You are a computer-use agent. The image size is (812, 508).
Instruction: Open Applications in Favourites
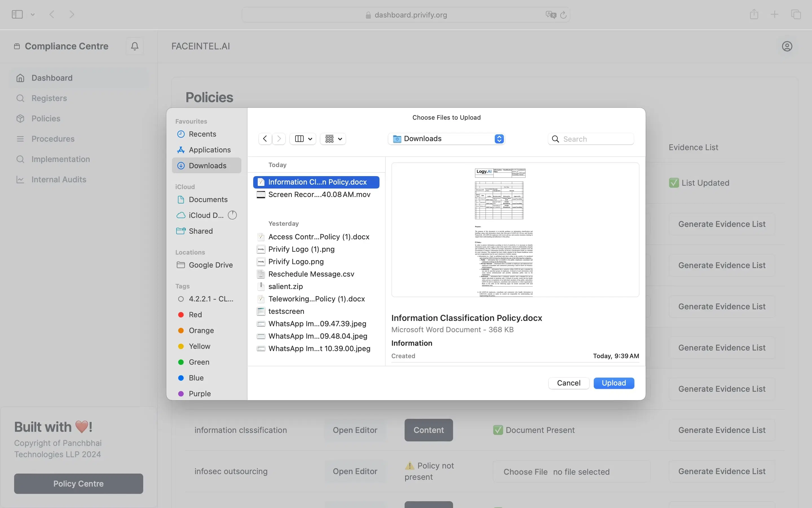pyautogui.click(x=206, y=150)
